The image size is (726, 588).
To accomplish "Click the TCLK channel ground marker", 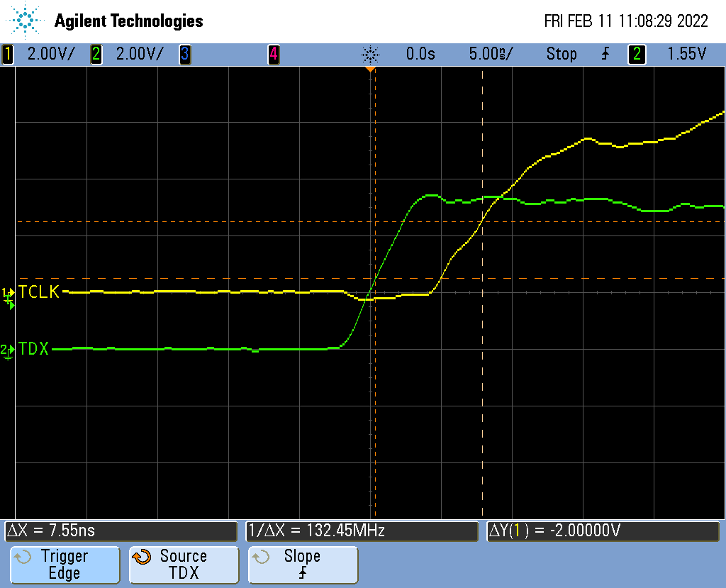I will [9, 292].
